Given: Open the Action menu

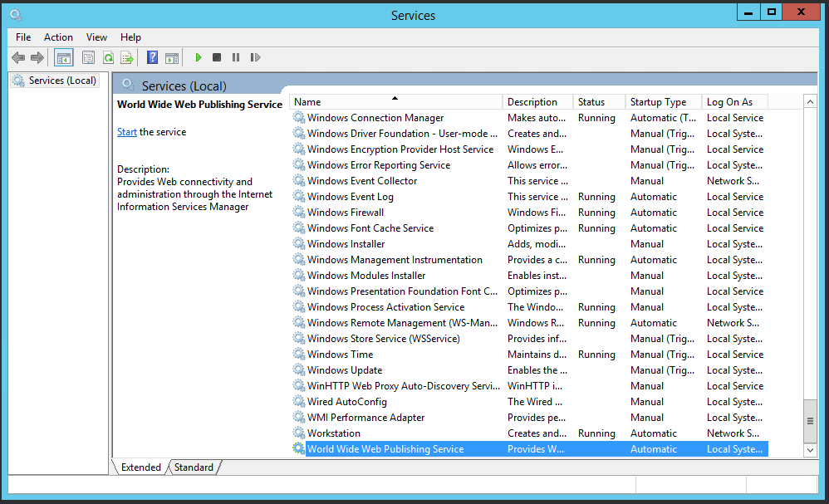Looking at the screenshot, I should click(x=58, y=37).
